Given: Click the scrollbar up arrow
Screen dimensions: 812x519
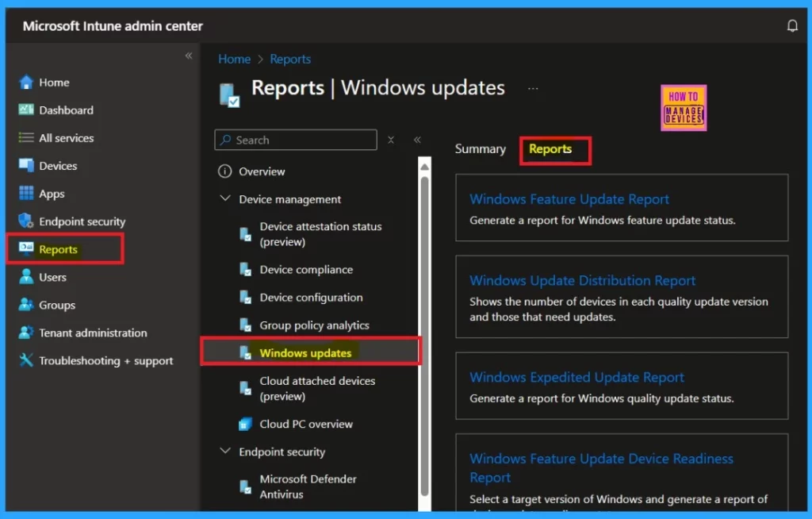Looking at the screenshot, I should pos(425,167).
